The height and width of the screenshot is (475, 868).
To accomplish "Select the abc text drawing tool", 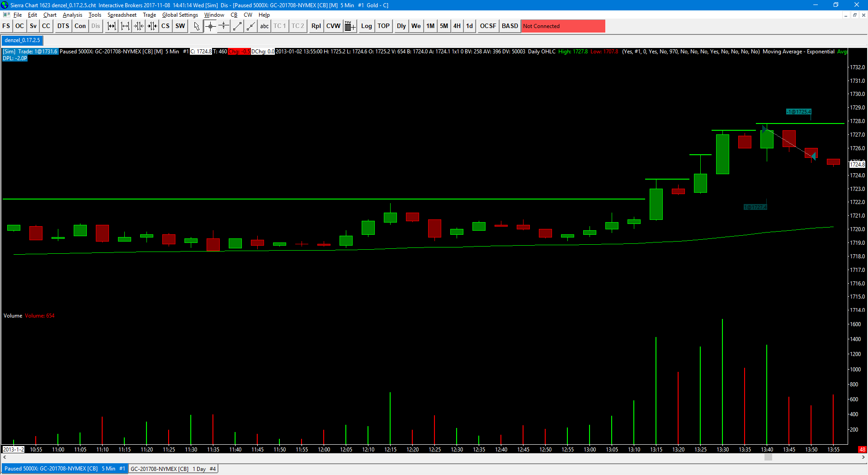I will tap(264, 26).
